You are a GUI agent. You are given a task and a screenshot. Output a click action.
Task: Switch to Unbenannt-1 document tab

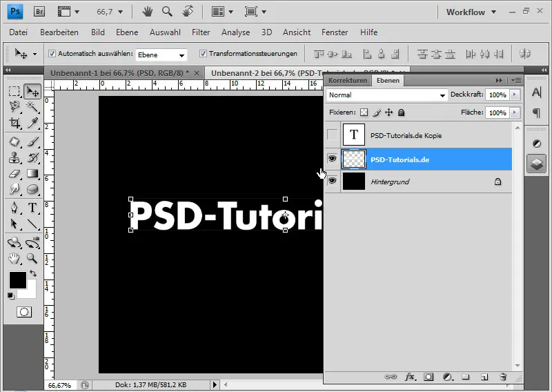[x=119, y=73]
